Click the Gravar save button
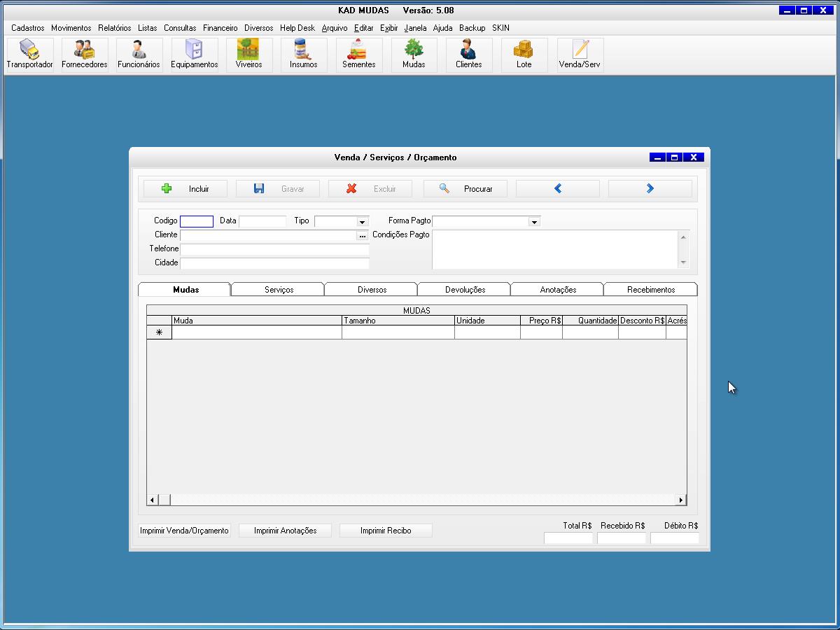Viewport: 840px width, 630px height. 278,189
